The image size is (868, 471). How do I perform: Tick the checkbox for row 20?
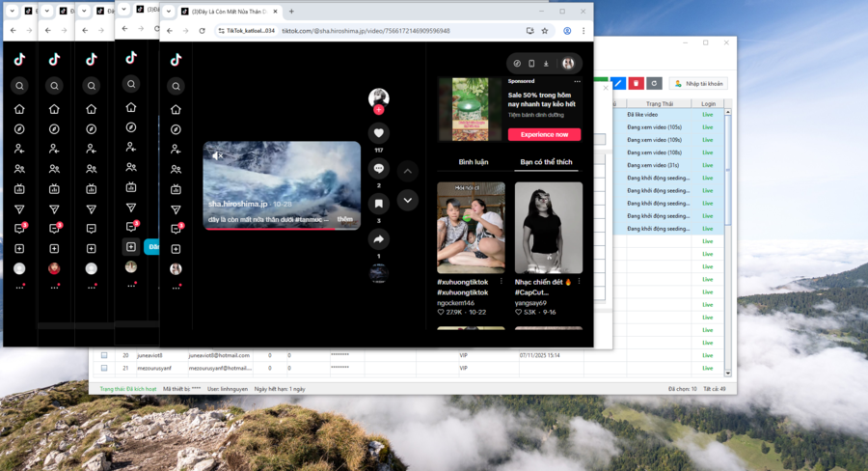pos(104,355)
